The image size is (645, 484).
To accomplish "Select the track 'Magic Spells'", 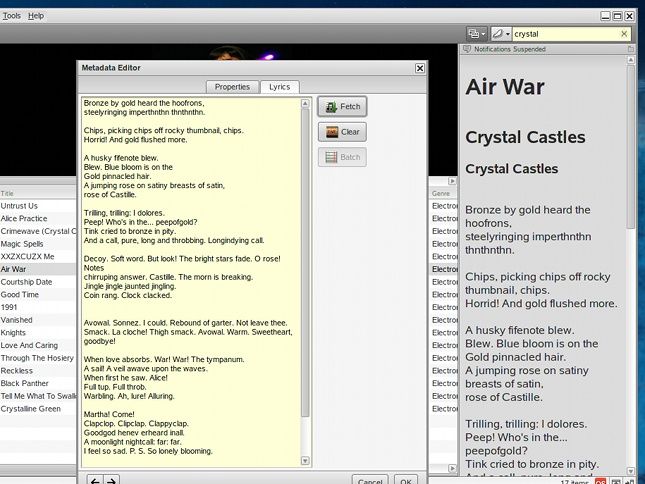I will click(x=38, y=244).
